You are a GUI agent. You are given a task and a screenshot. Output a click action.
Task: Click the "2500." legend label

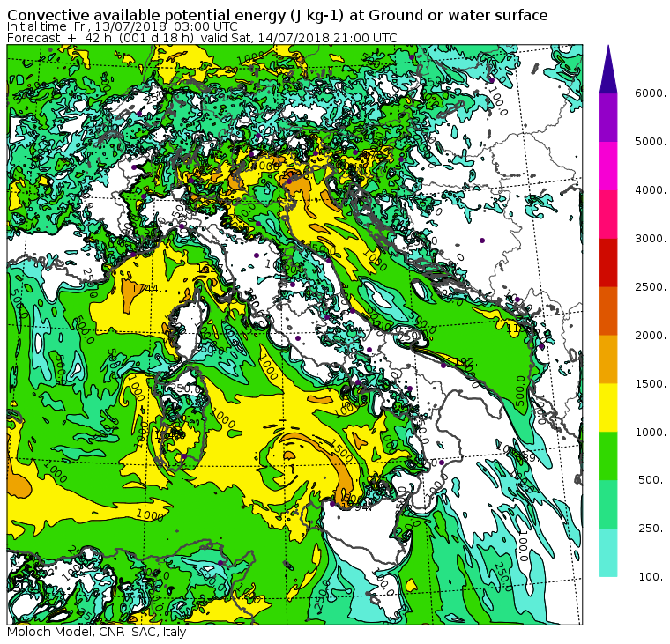coord(651,286)
